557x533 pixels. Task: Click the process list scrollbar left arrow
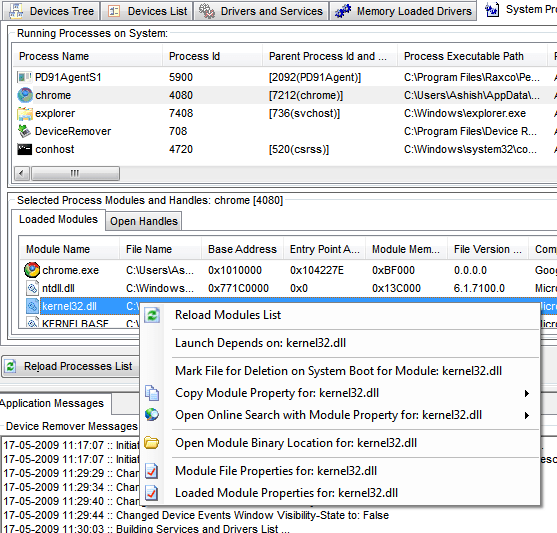click(22, 173)
